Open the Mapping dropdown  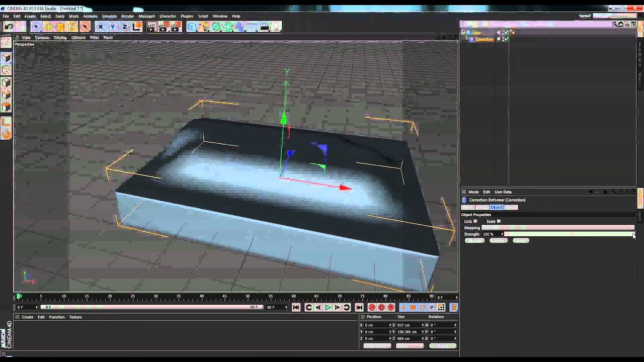pyautogui.click(x=557, y=228)
